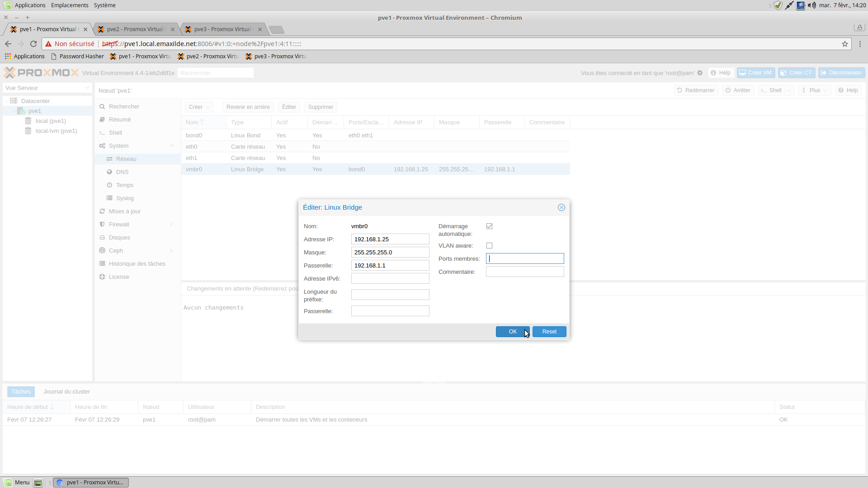Sort by Heure de début column header

[36, 407]
